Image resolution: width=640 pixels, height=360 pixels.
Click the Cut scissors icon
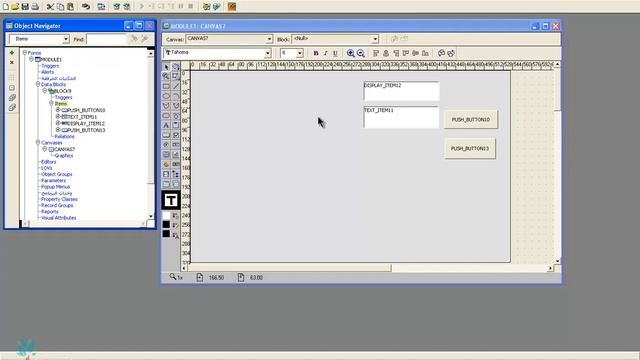click(50, 7)
